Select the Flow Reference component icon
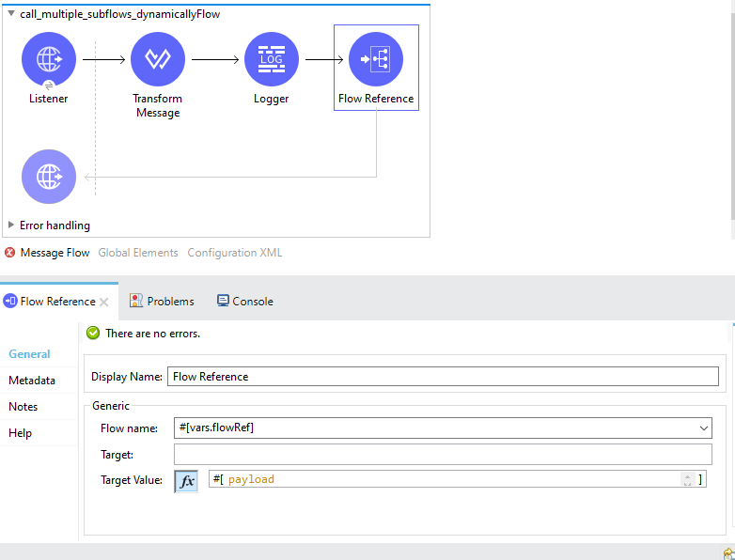Viewport: 735px width, 560px height. point(376,59)
